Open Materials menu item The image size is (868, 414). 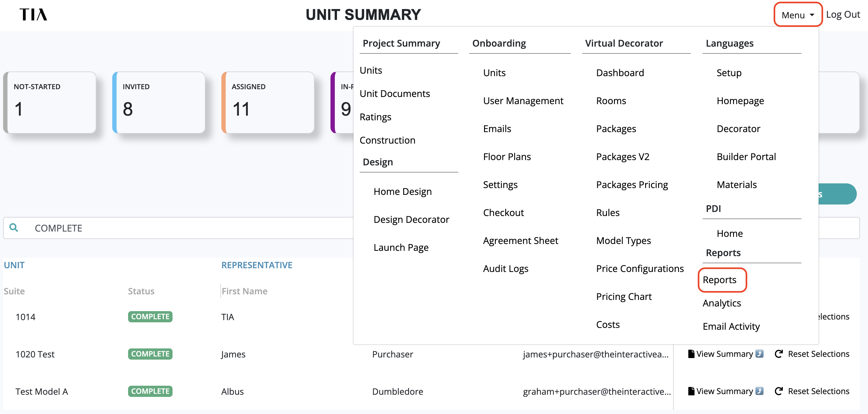[x=736, y=184]
